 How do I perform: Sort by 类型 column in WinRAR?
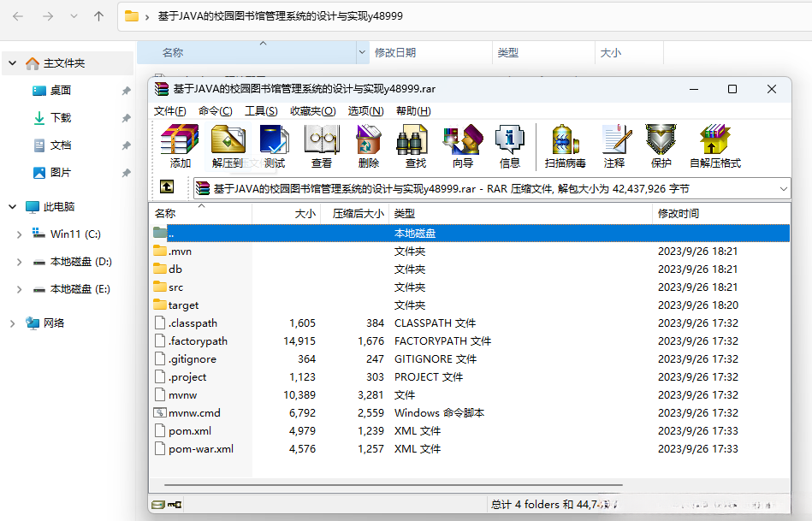(520, 213)
